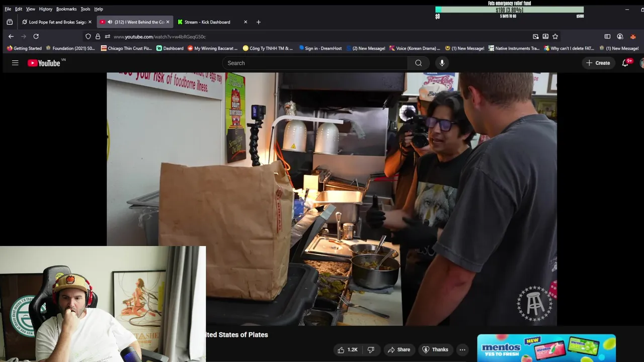Open the Dashboard bookmark
This screenshot has width=644, height=362.
pos(170,48)
